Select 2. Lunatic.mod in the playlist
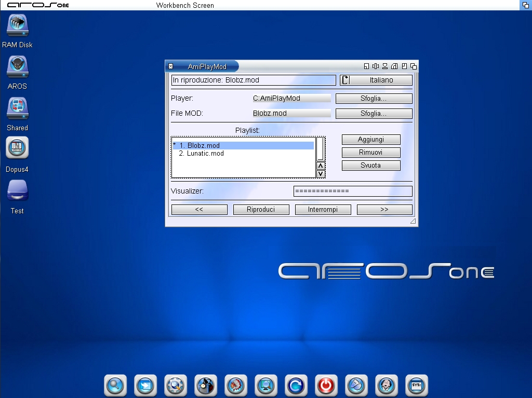Image resolution: width=532 pixels, height=398 pixels. click(243, 154)
